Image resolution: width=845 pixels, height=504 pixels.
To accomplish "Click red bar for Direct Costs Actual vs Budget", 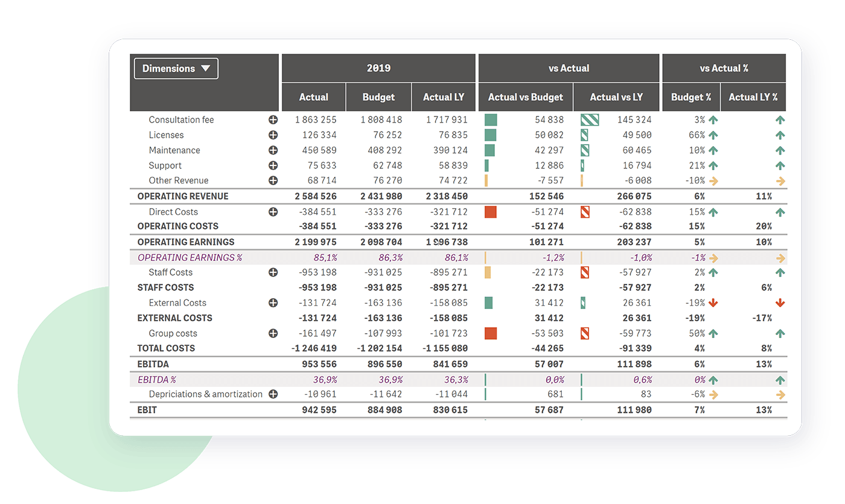I will click(491, 212).
